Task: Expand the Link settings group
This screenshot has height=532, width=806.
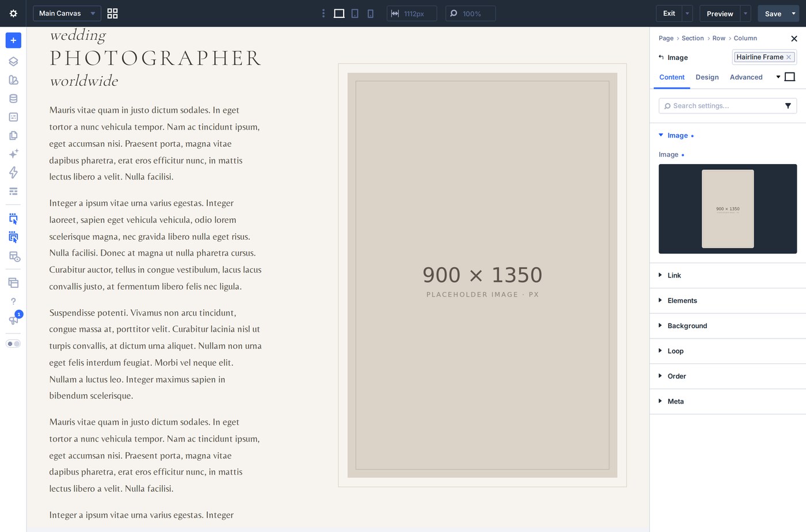Action: tap(728, 275)
